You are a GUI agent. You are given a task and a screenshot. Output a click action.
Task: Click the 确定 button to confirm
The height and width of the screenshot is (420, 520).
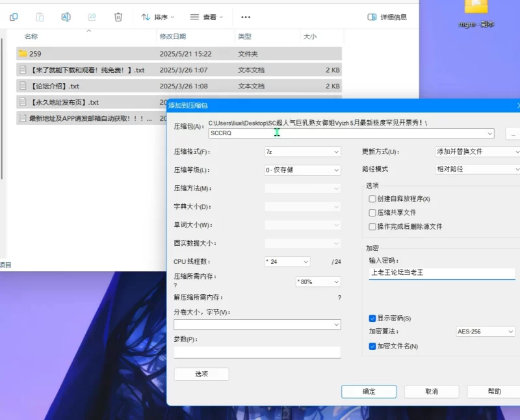click(x=369, y=391)
